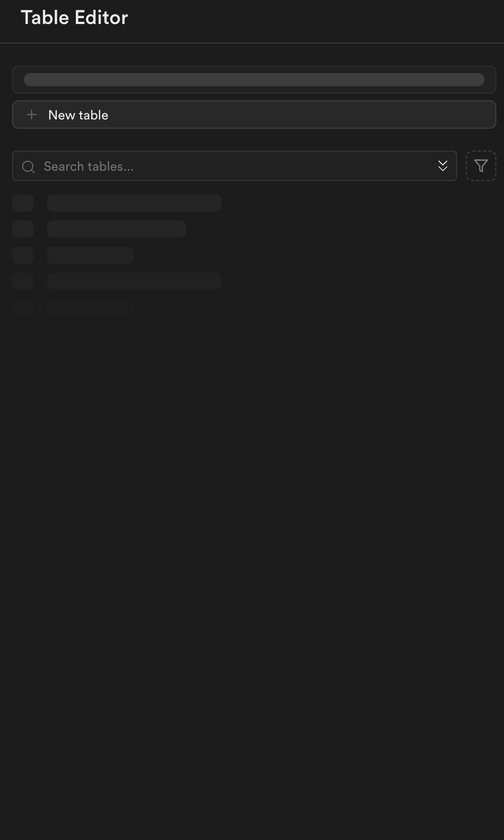Click the magnifier icon in search box
The height and width of the screenshot is (840, 504).
pyautogui.click(x=28, y=166)
